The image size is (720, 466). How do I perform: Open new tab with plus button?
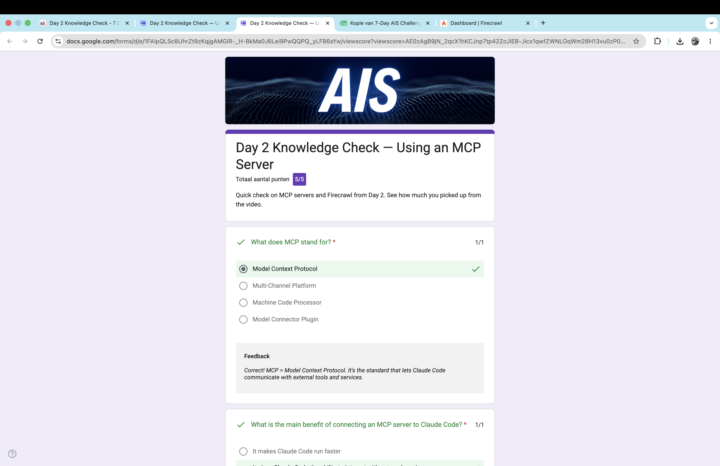click(543, 22)
